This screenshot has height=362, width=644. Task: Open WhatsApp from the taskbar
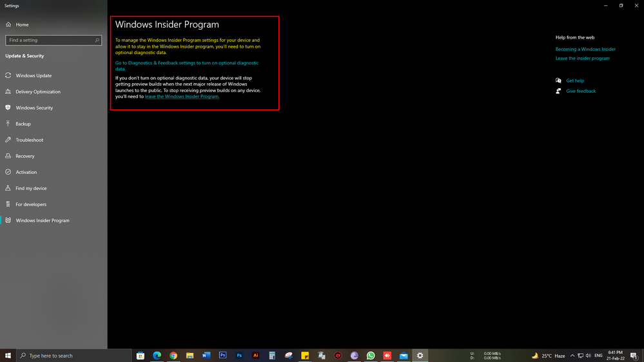coord(371,356)
